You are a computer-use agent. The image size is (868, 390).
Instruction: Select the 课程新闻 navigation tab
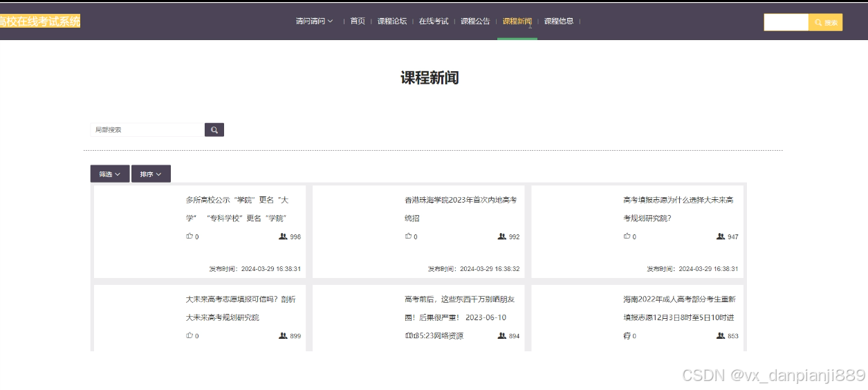point(517,21)
